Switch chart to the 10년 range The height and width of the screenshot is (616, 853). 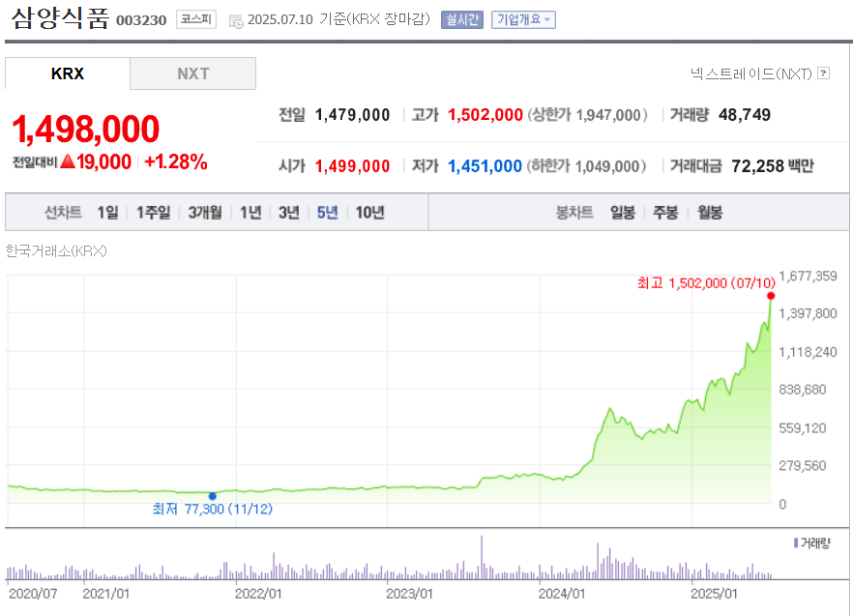(370, 213)
